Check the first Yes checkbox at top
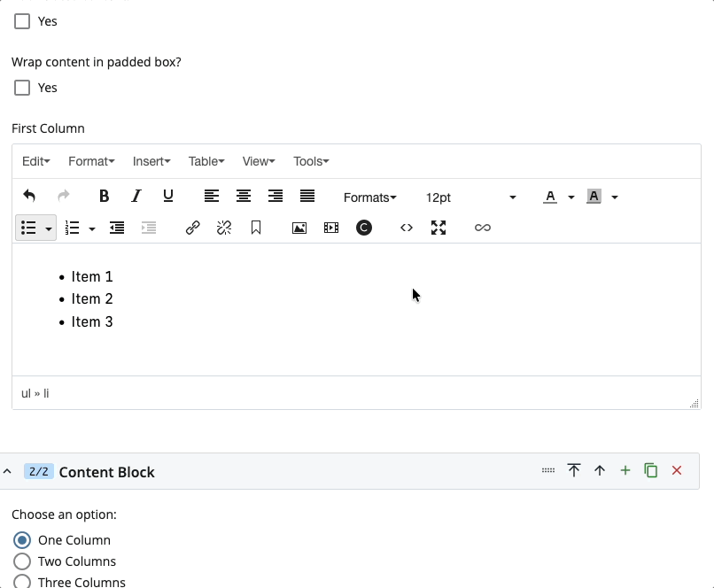The width and height of the screenshot is (714, 588). (x=22, y=21)
